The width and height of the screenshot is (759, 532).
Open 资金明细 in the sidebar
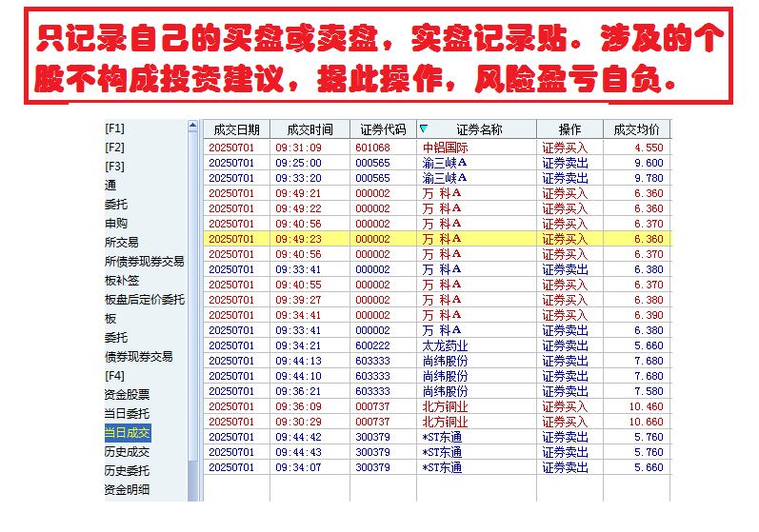128,490
